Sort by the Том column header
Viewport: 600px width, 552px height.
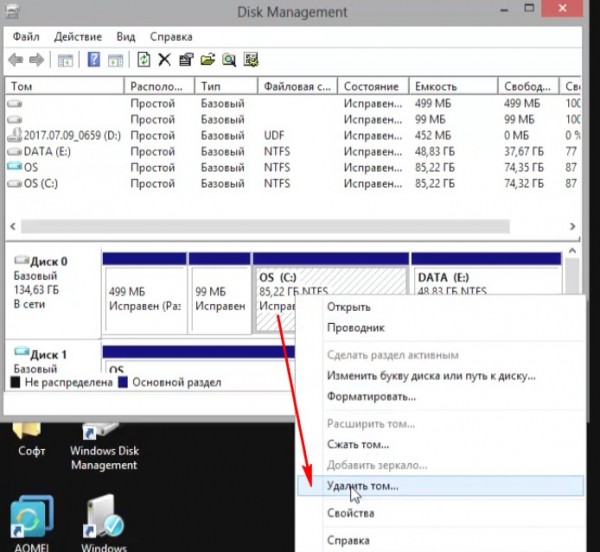click(x=64, y=86)
